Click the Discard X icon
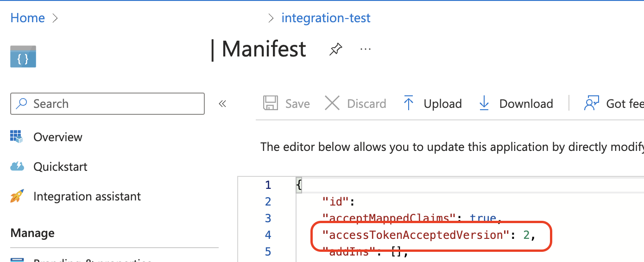Image resolution: width=644 pixels, height=262 pixels. point(332,103)
